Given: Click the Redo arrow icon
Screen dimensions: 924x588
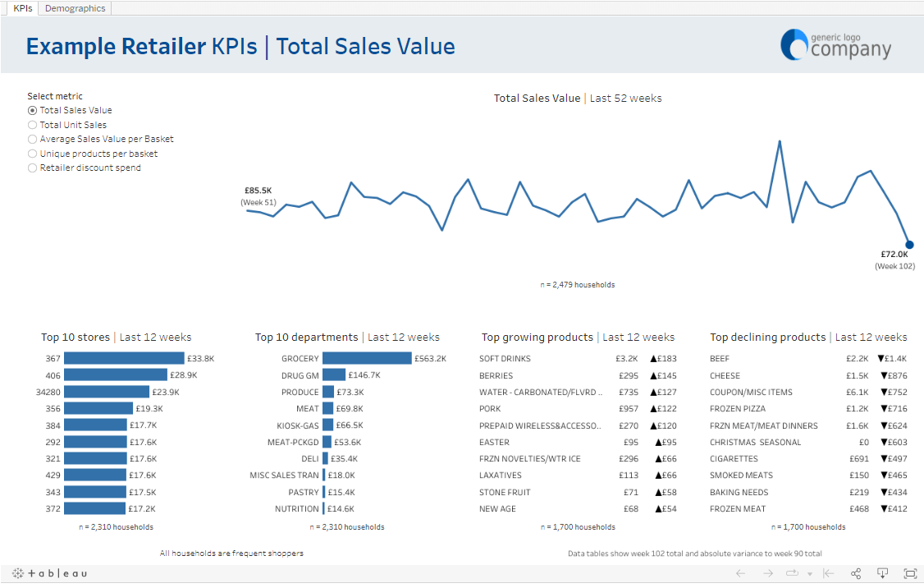Looking at the screenshot, I should point(768,573).
